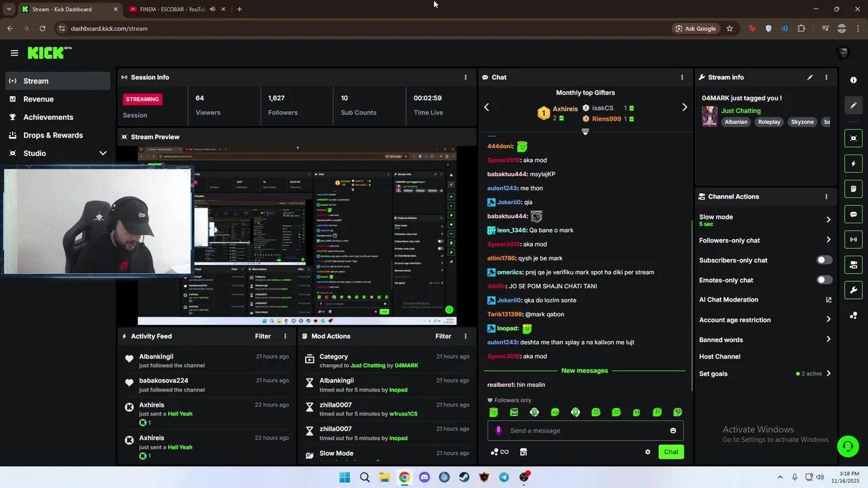868x488 pixels.
Task: Open the hamburger menu next to Kick logo
Action: tap(14, 53)
